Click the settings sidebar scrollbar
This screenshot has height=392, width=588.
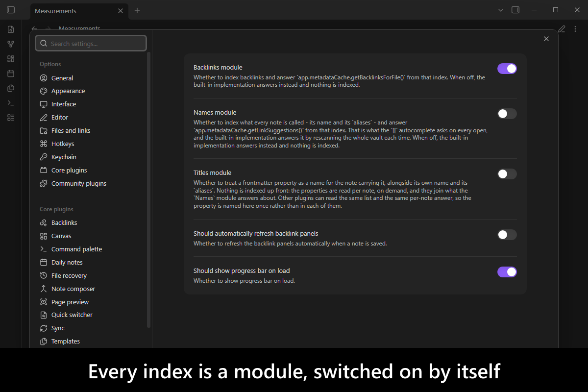pos(149,190)
